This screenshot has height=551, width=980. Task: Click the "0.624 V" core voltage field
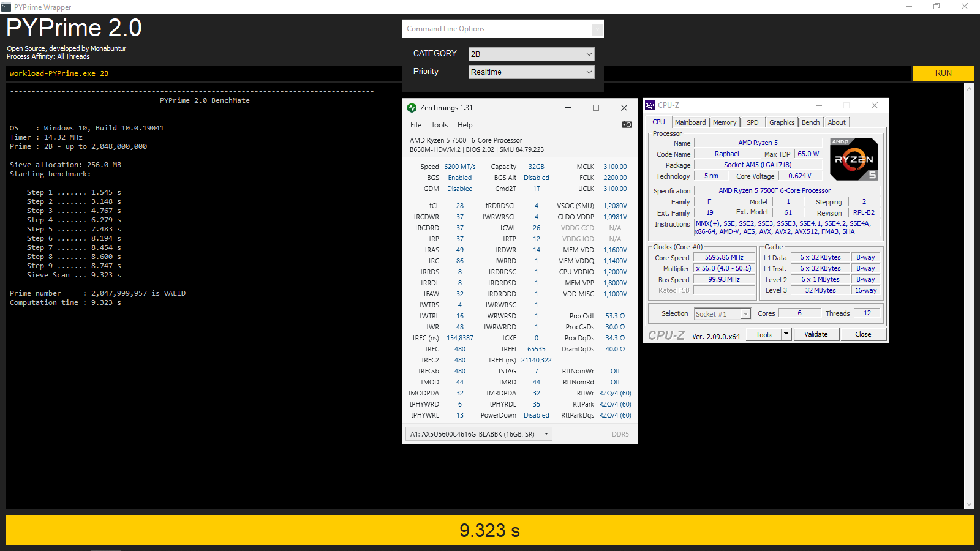(x=800, y=176)
